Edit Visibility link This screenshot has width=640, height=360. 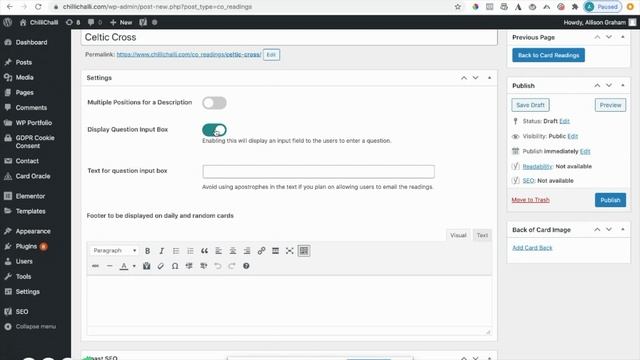(573, 136)
